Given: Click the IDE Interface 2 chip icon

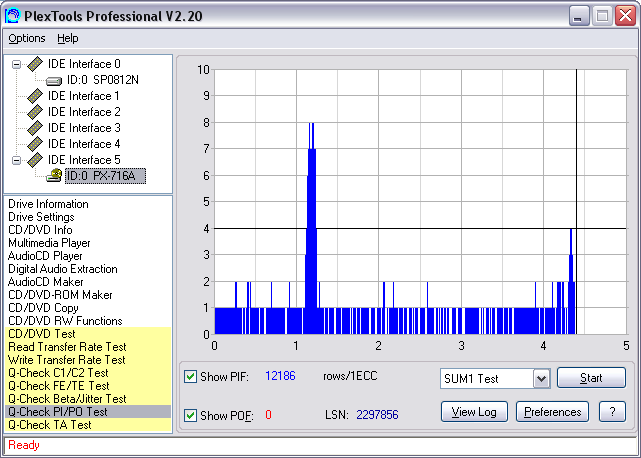Looking at the screenshot, I should (35, 112).
